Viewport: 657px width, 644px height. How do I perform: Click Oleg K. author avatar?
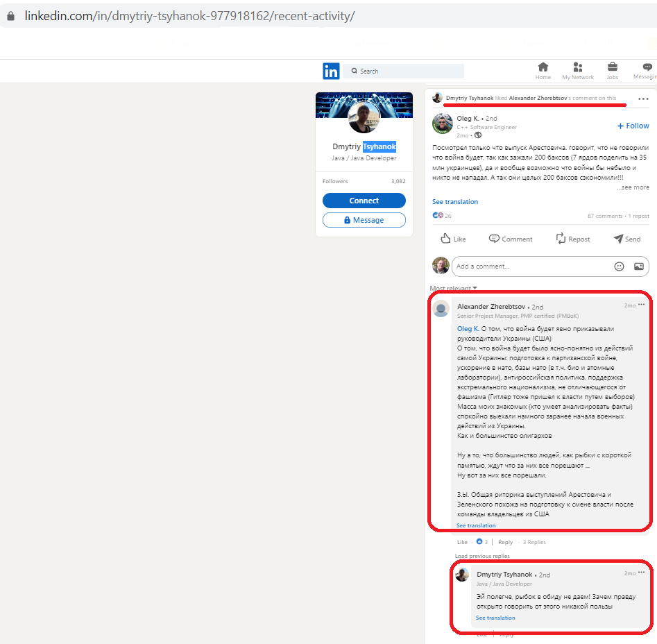tap(443, 124)
